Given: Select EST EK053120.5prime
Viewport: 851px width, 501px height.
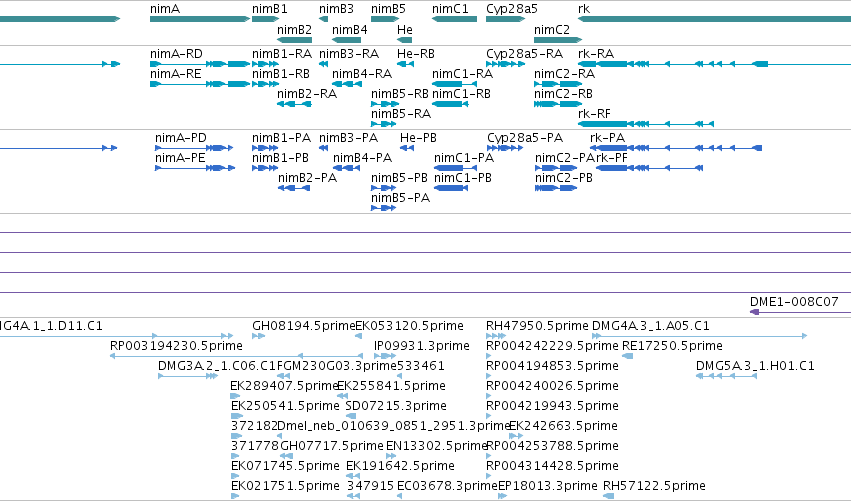Looking at the screenshot, I should tap(358, 335).
